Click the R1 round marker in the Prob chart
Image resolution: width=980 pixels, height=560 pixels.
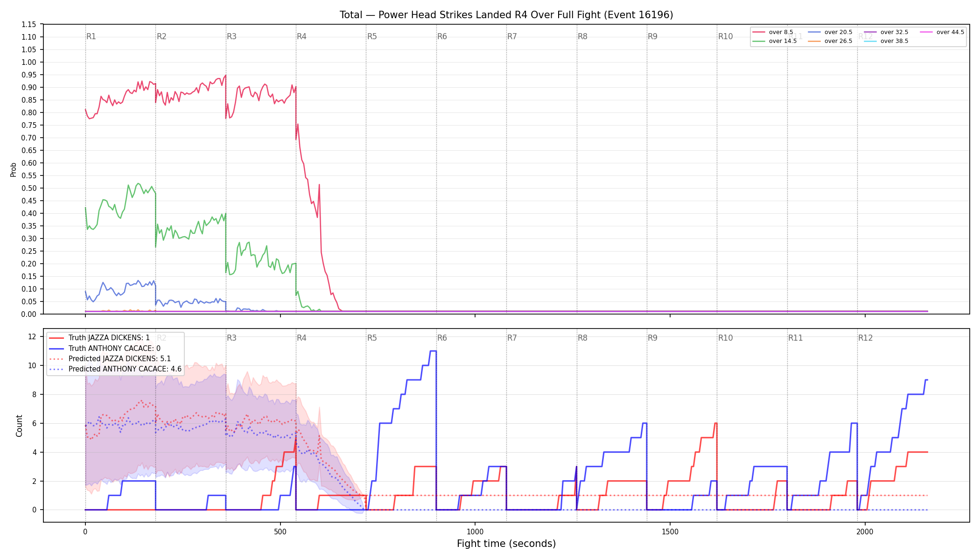tap(91, 36)
